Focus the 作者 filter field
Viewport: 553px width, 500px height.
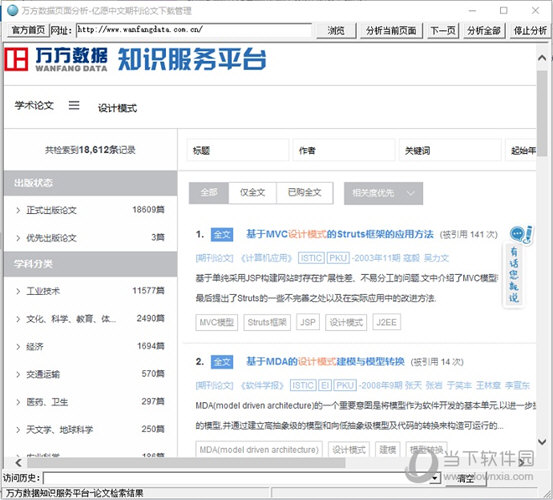point(344,150)
